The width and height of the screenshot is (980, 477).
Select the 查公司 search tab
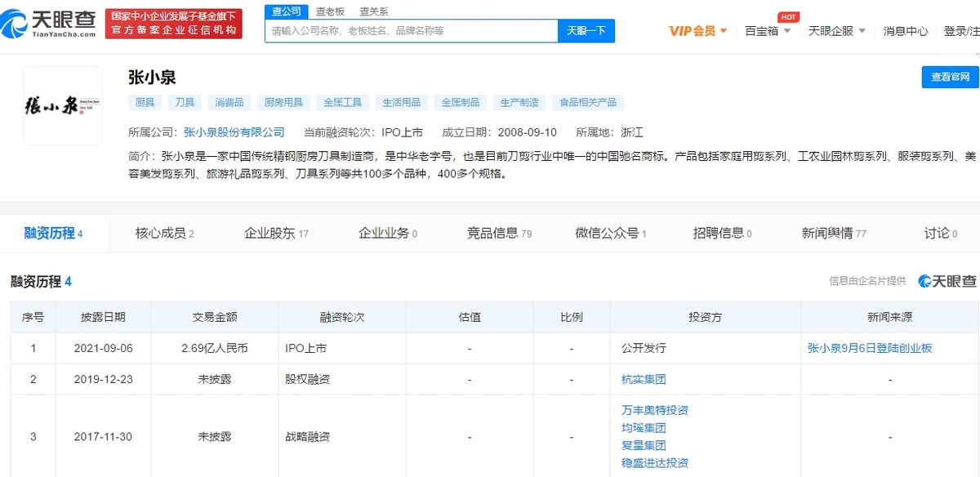(287, 11)
